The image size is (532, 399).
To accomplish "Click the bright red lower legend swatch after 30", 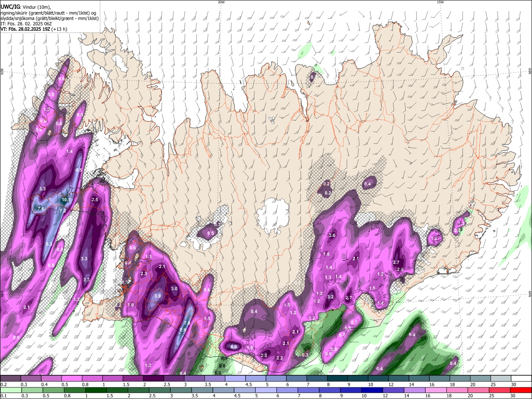I will click(x=521, y=390).
